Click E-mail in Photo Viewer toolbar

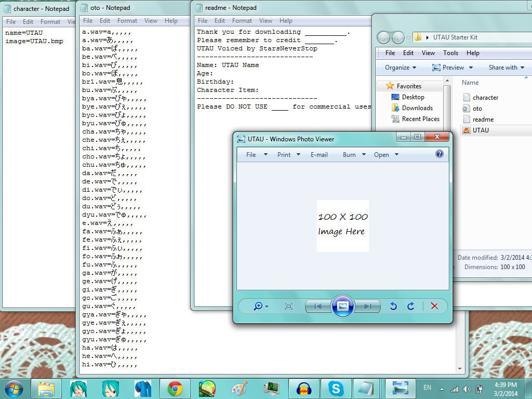(319, 155)
